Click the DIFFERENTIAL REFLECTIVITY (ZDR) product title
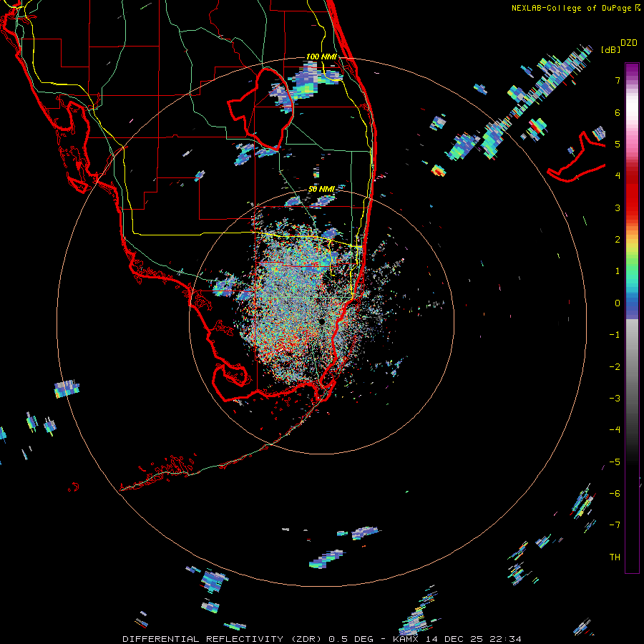Image resolution: width=644 pixels, height=644 pixels. pos(223,639)
